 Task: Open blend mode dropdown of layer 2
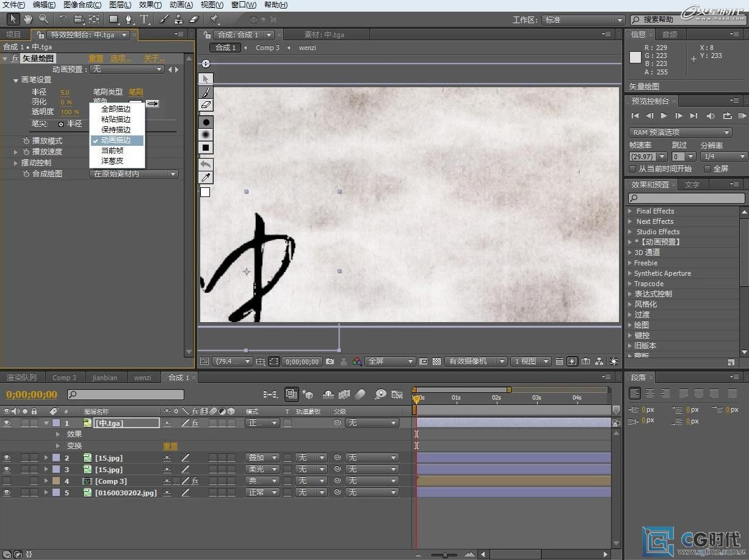[x=262, y=458]
